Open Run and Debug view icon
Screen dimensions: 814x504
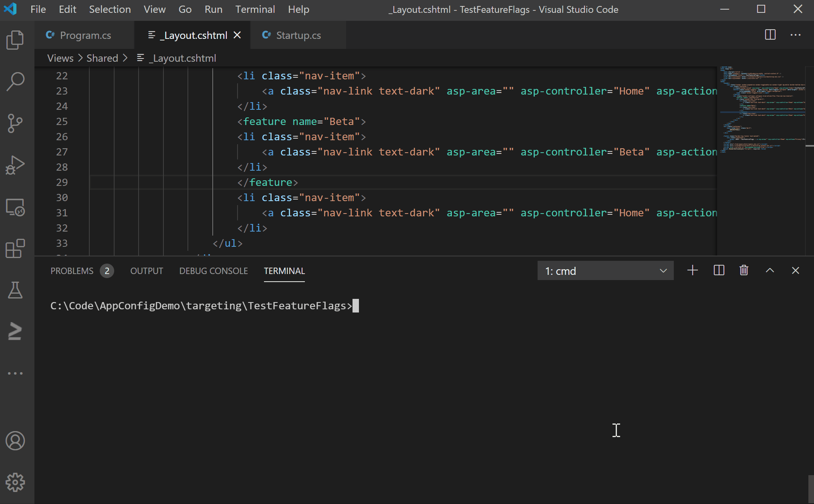coord(15,165)
